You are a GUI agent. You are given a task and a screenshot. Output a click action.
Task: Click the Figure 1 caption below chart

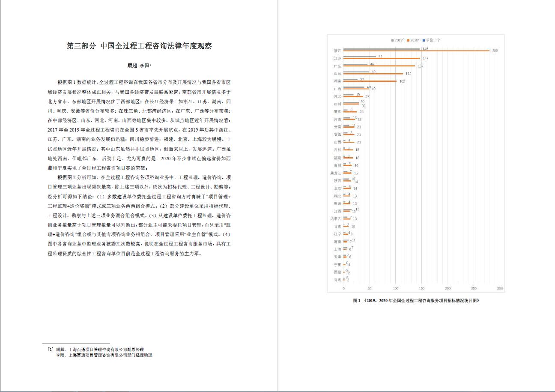pos(416,301)
